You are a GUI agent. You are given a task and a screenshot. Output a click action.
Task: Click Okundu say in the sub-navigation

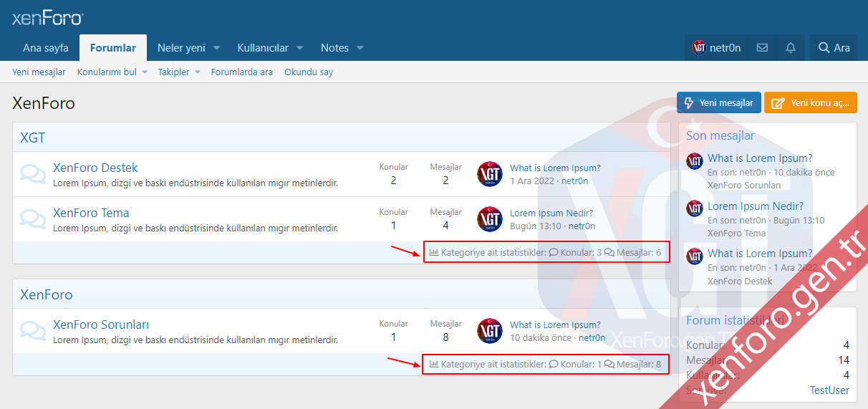308,72
